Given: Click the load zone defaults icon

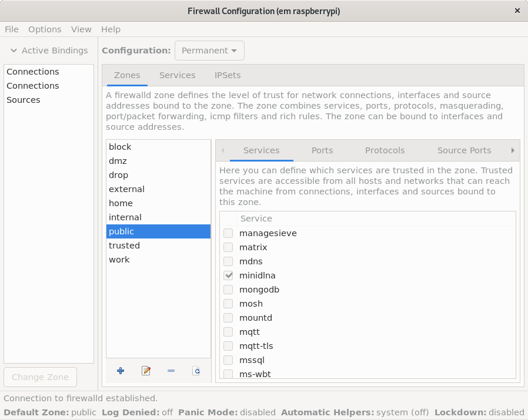Looking at the screenshot, I should coord(196,371).
